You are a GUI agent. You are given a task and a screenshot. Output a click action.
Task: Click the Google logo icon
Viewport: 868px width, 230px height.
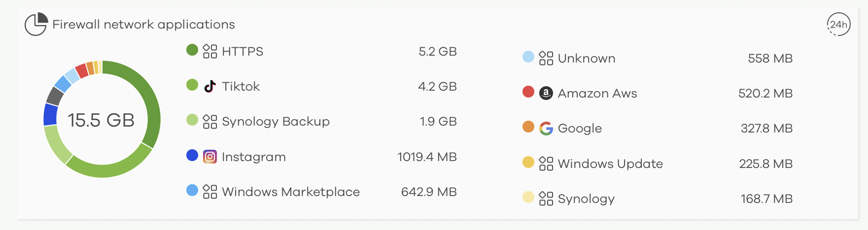coord(546,129)
